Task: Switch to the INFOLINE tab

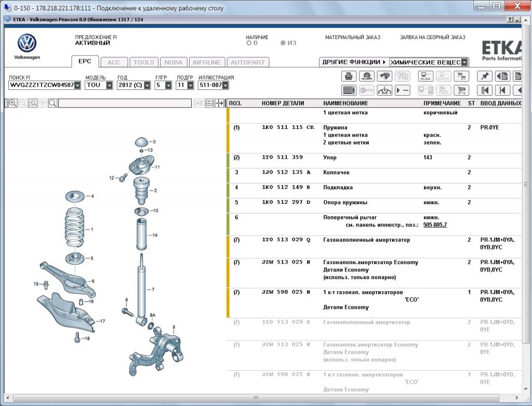Action: [x=207, y=62]
